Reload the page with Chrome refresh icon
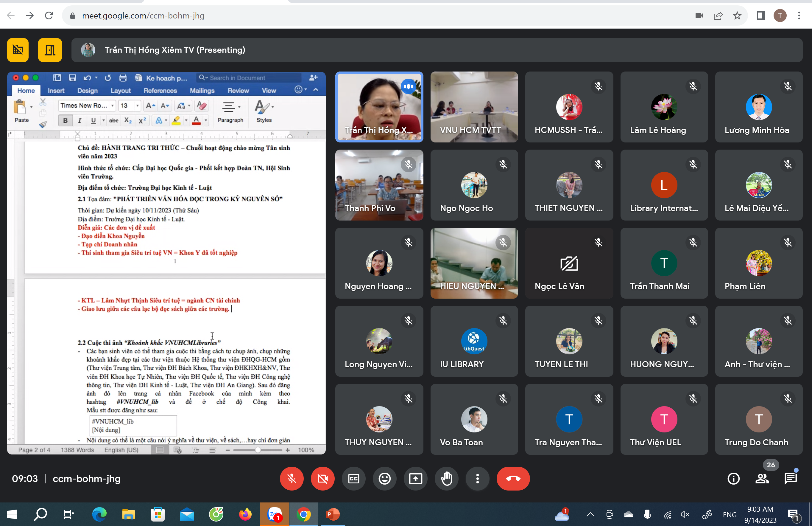The width and height of the screenshot is (812, 526). [49, 16]
